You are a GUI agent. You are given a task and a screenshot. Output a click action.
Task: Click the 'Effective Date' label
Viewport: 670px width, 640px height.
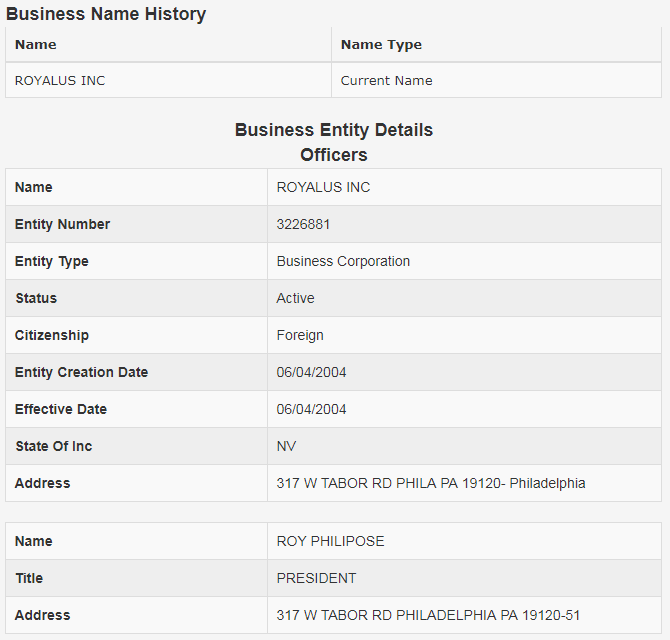[x=61, y=409]
